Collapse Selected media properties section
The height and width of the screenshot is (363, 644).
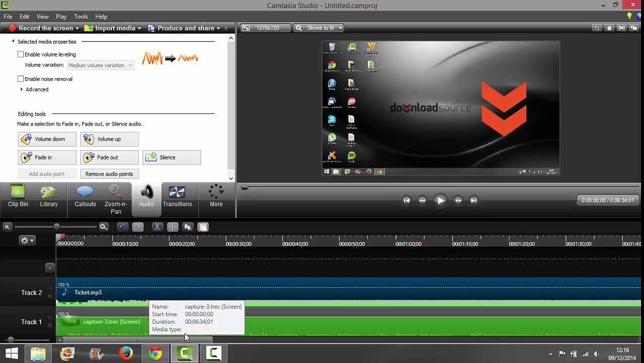pyautogui.click(x=13, y=41)
